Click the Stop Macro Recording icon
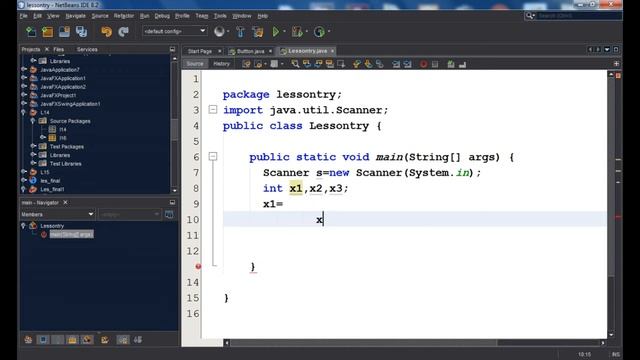 pyautogui.click(x=435, y=64)
